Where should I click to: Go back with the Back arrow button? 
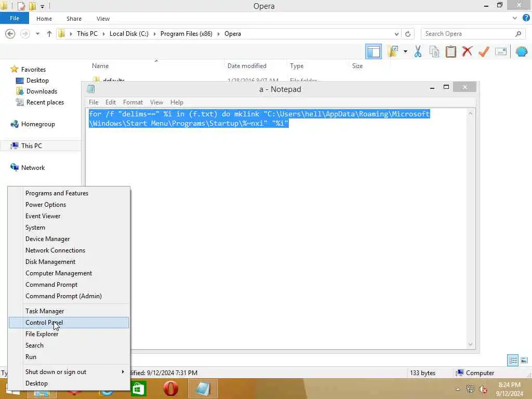coord(10,34)
